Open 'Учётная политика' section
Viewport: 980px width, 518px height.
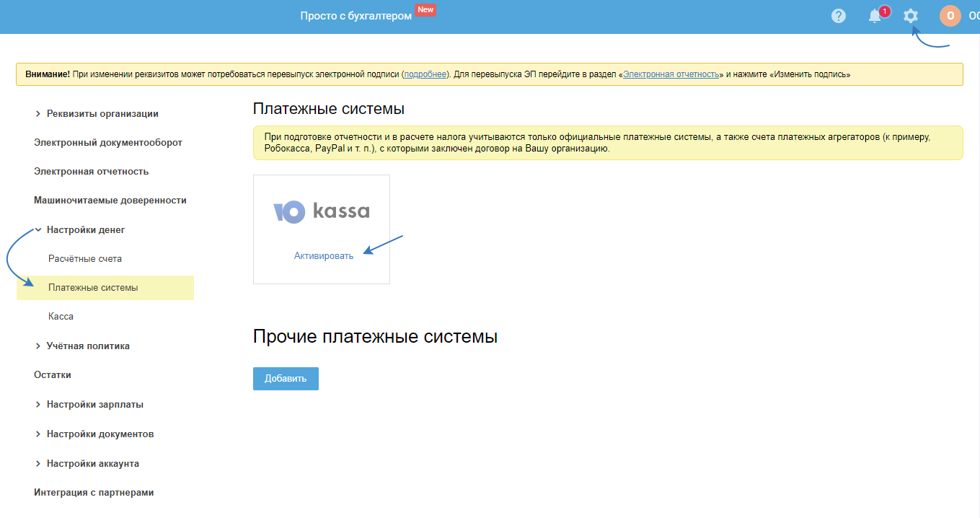pos(88,346)
